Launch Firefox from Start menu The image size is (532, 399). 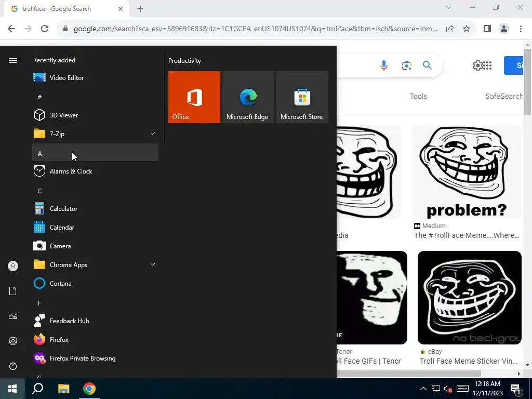pos(95,339)
